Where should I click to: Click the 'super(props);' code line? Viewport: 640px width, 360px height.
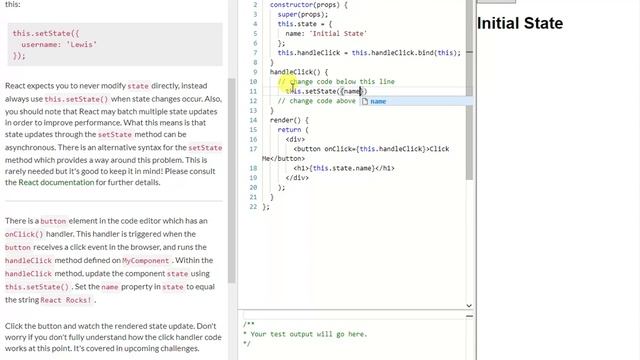pos(303,14)
